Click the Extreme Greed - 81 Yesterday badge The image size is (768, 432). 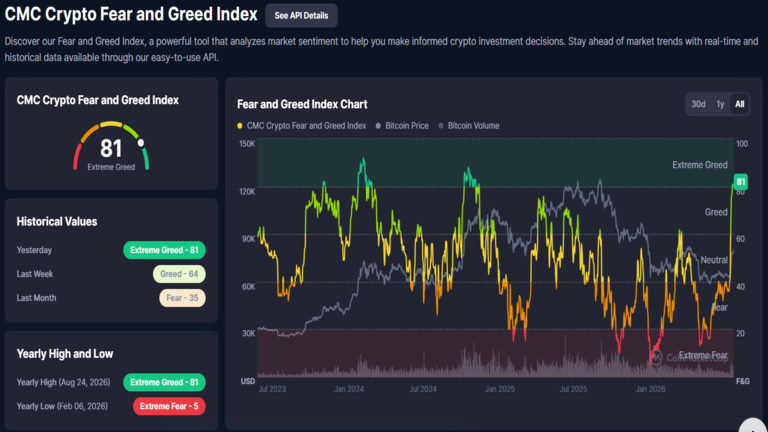pos(164,250)
